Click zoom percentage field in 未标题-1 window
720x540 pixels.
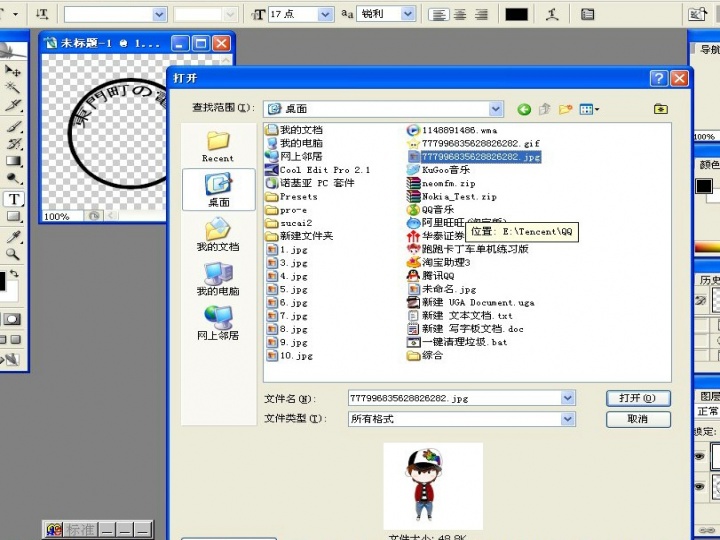tap(63, 216)
